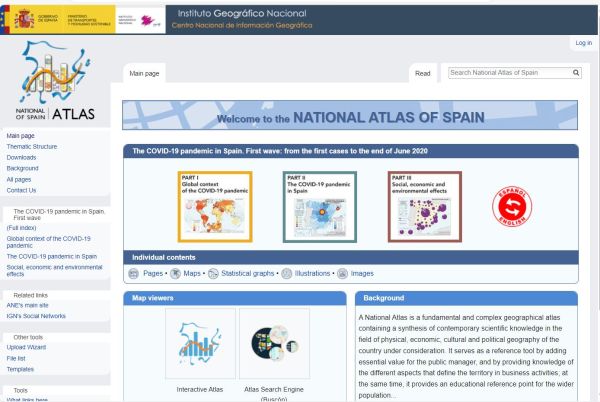Click the Statistical graphs icon
Screen dimensions: 600x402
coord(213,273)
